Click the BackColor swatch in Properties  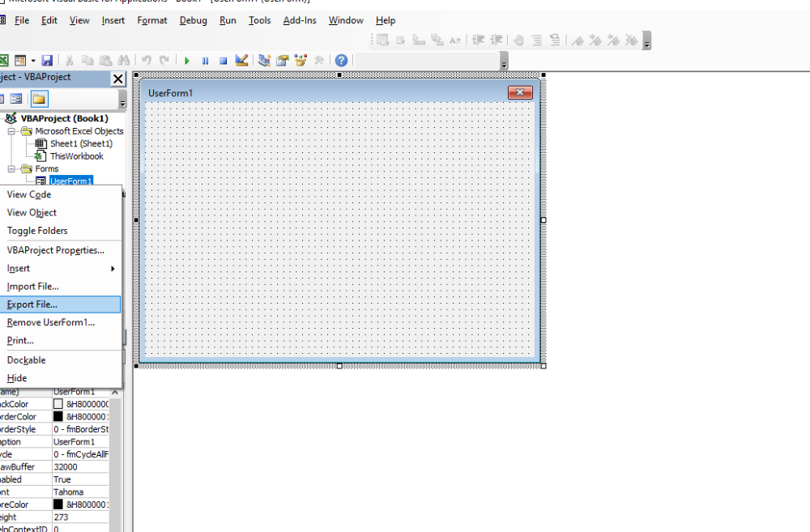[x=58, y=404]
